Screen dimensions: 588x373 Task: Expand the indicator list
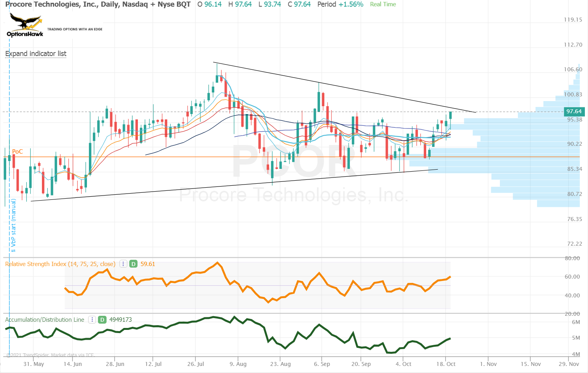click(36, 54)
